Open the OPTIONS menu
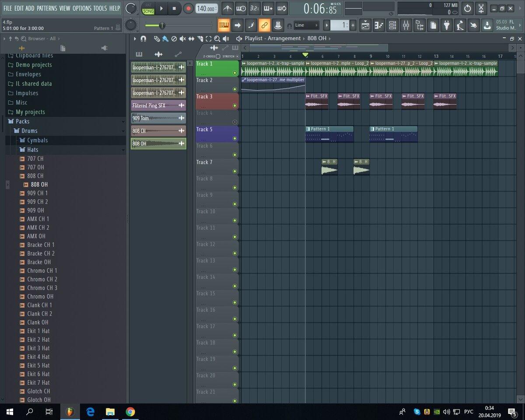This screenshot has height=420, width=525. pos(82,8)
